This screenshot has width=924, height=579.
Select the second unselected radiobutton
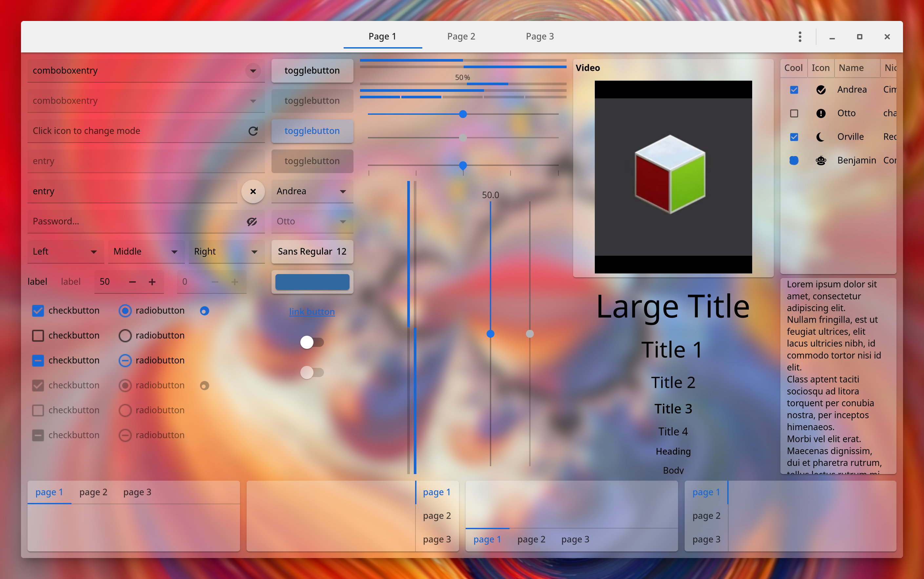tap(125, 335)
